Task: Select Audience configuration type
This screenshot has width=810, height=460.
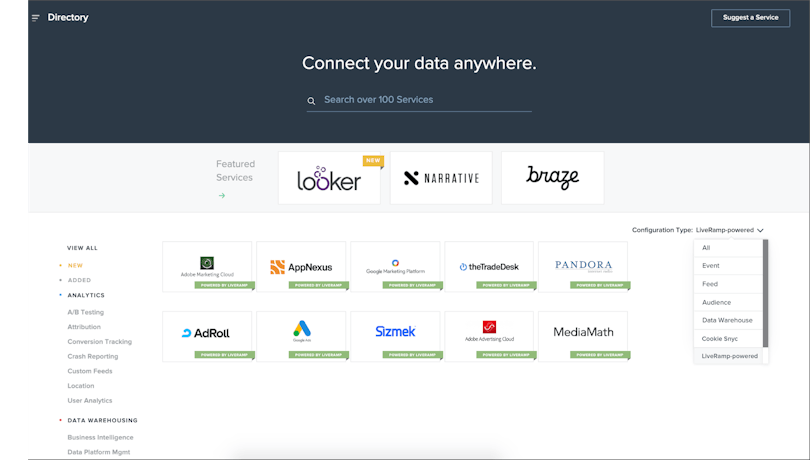Action: [x=728, y=302]
